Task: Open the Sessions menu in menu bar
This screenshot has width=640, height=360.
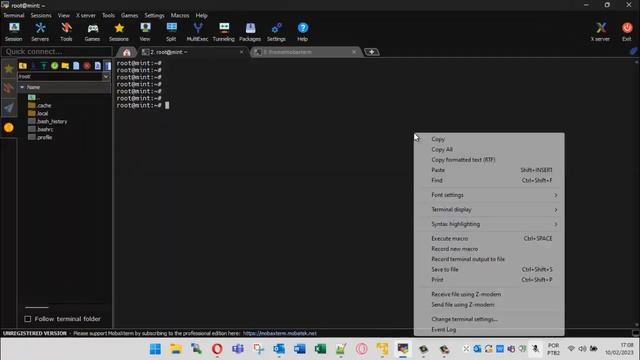Action: (41, 16)
